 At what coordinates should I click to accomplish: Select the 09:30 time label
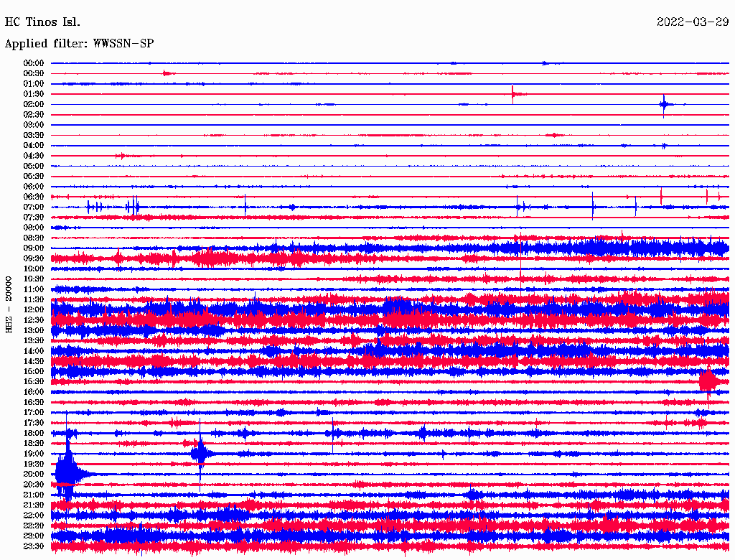34,259
